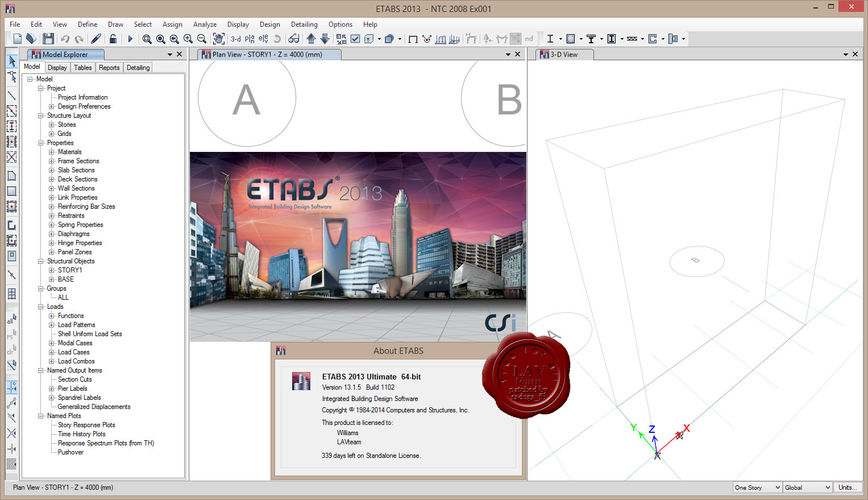This screenshot has width=868, height=500.
Task: Switch to the Tables tab in Model Explorer
Action: [x=83, y=68]
